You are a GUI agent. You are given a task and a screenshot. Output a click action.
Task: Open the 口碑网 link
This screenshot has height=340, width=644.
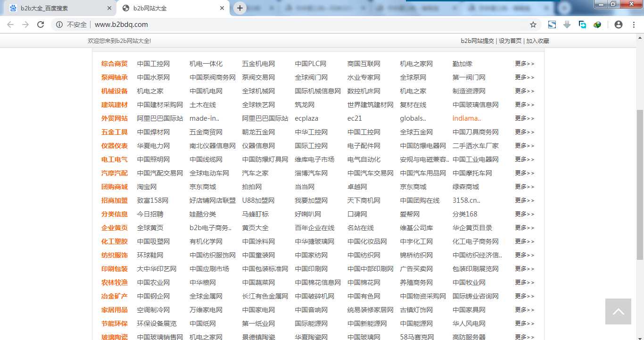coord(357,214)
